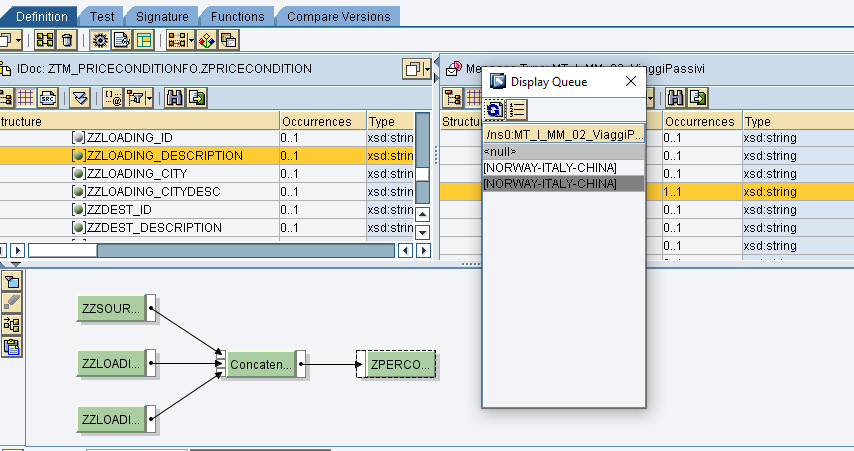Click the SRC source text view icon
Image resolution: width=854 pixels, height=451 pixels.
coord(47,97)
